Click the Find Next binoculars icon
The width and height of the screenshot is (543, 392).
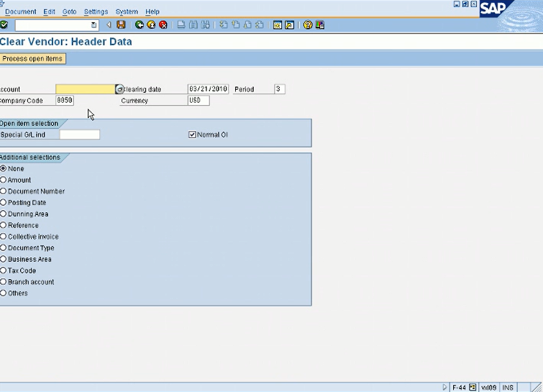(206, 25)
